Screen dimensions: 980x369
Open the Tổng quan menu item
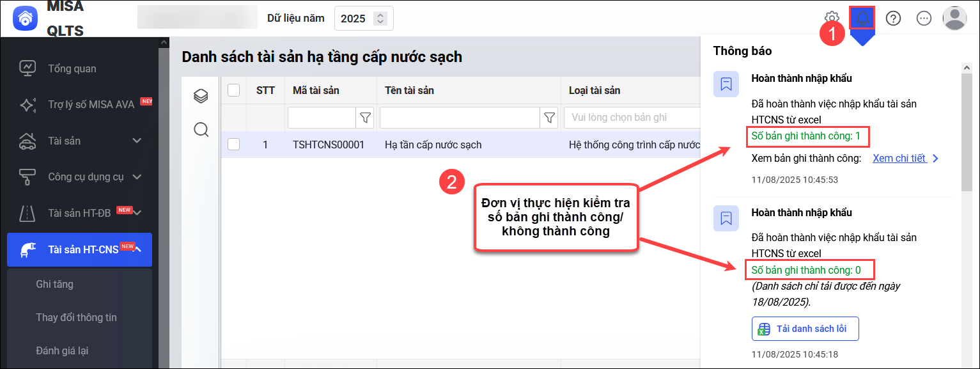point(79,68)
